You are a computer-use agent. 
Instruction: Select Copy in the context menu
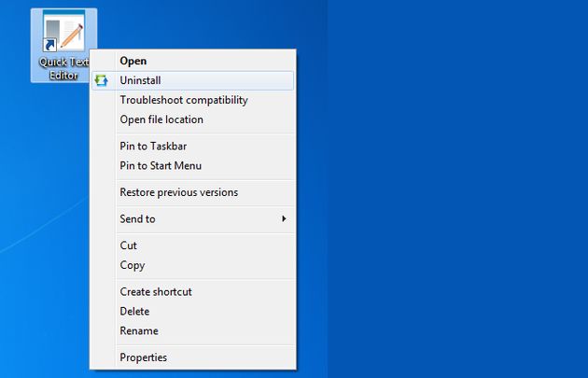tap(192, 265)
